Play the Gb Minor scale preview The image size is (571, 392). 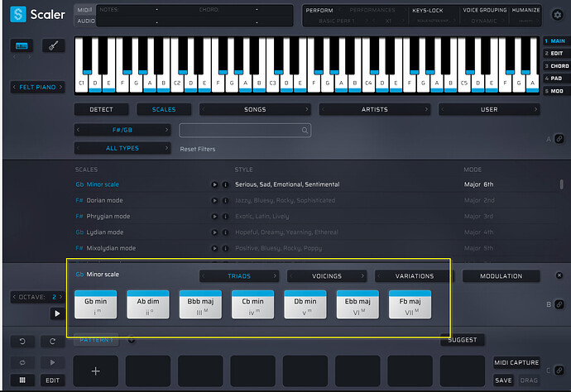214,184
